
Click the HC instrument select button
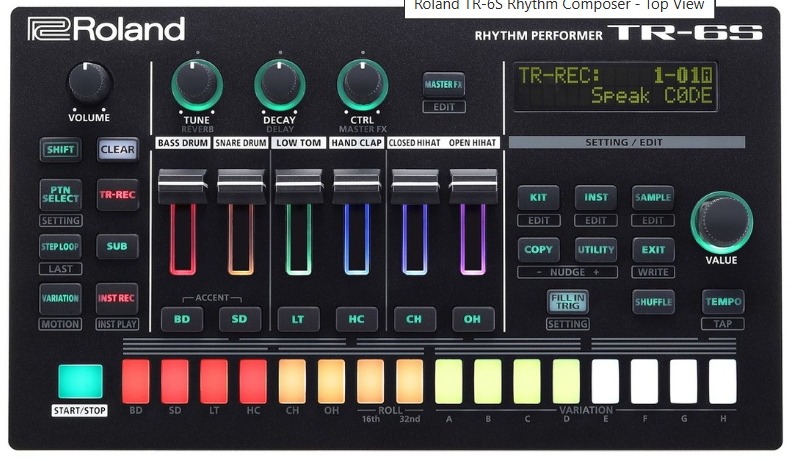(356, 319)
